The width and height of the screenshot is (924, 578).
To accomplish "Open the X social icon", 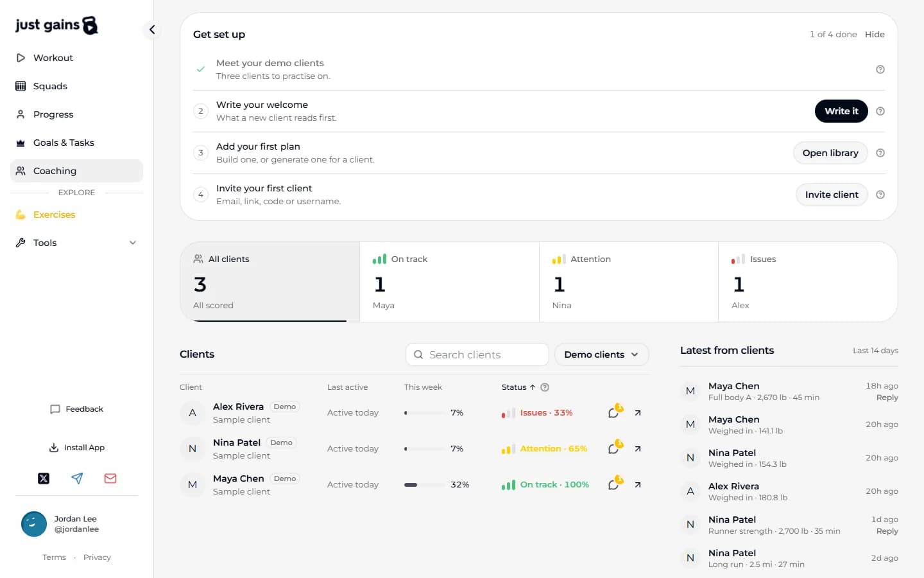I will point(44,478).
